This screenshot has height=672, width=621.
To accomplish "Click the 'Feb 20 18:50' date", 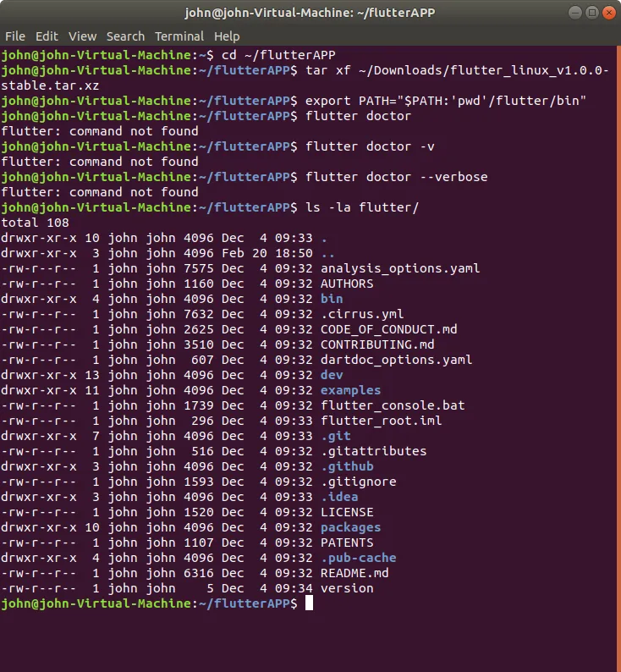I will pos(267,253).
